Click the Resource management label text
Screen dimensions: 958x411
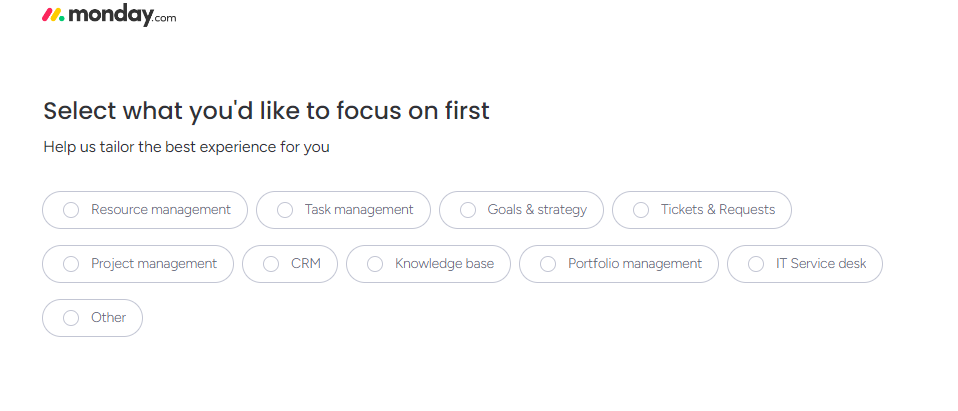[161, 210]
